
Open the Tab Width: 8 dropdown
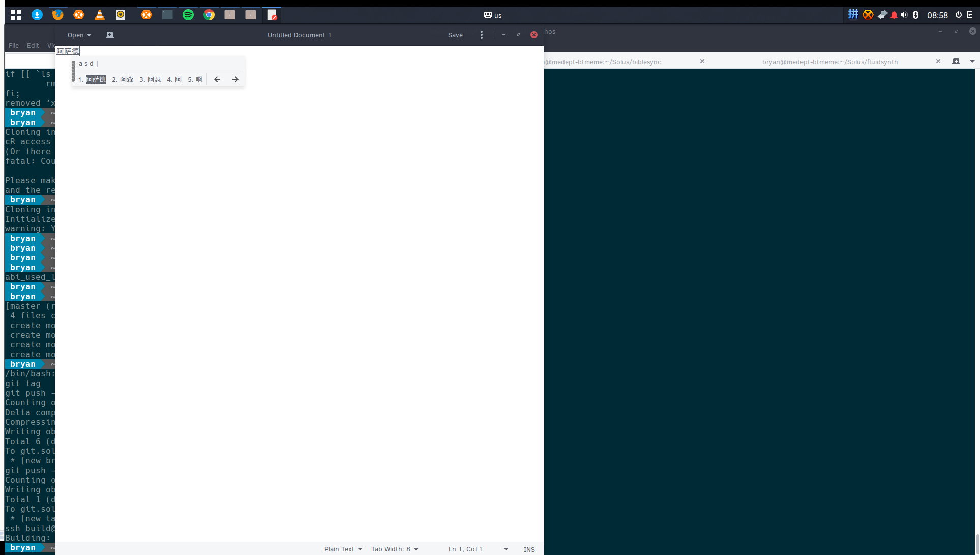click(x=395, y=549)
